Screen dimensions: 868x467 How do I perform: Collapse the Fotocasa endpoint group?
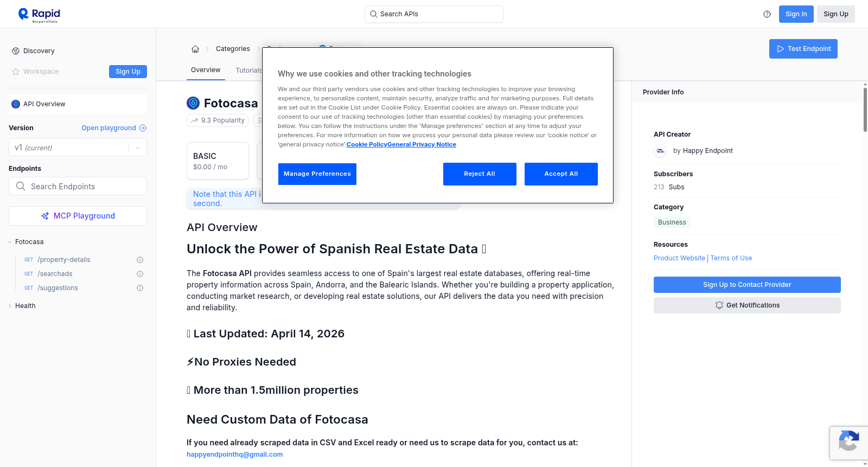[x=10, y=242]
